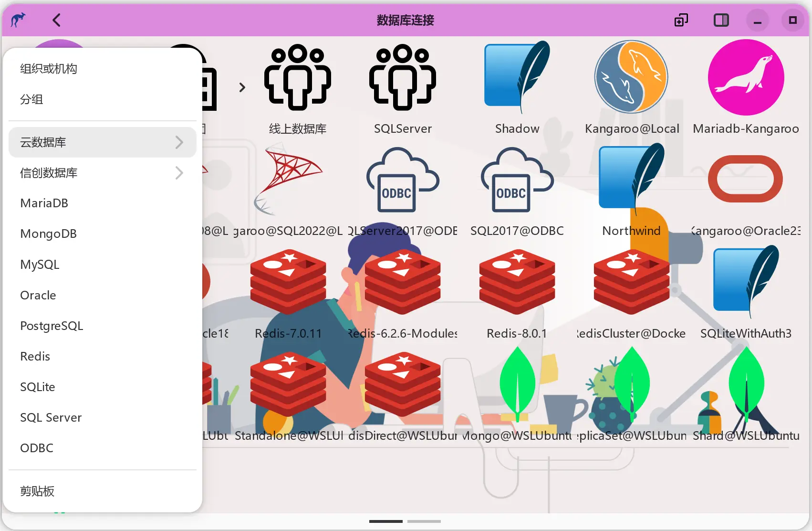Select MySQL in the connection menu
This screenshot has width=812, height=531.
point(103,265)
